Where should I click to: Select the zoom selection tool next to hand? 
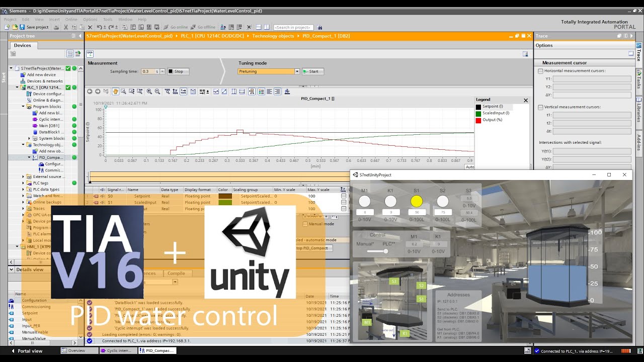(123, 92)
